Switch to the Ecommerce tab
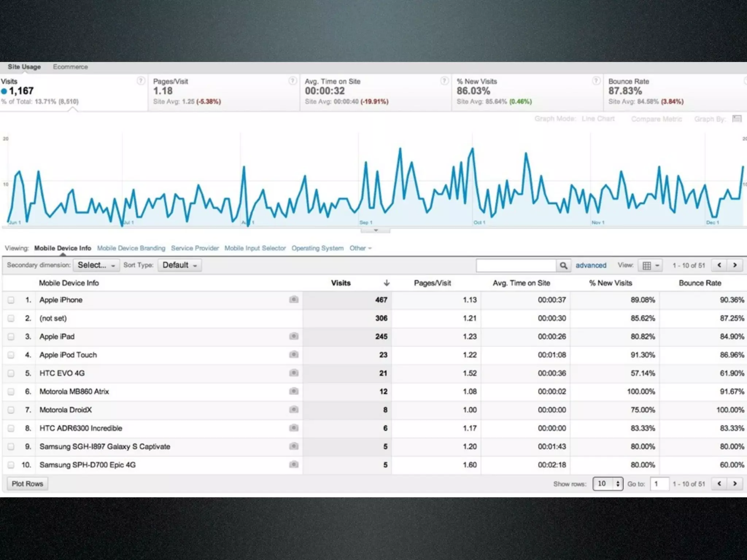This screenshot has height=560, width=747. (70, 67)
